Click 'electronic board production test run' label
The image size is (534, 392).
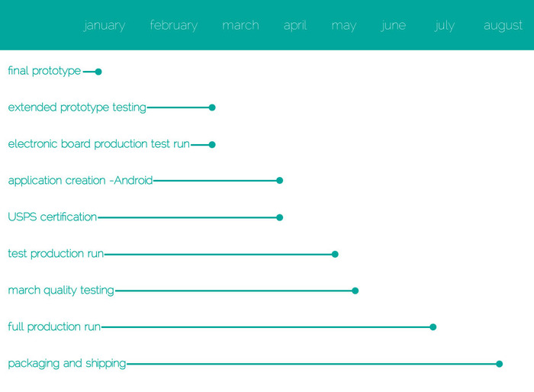coord(98,144)
